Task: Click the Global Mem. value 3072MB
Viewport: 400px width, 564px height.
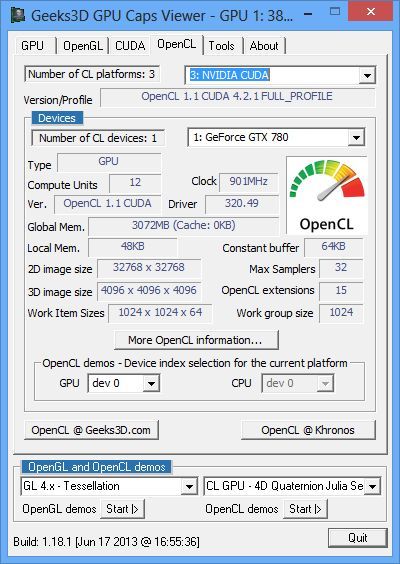Action: point(183,226)
